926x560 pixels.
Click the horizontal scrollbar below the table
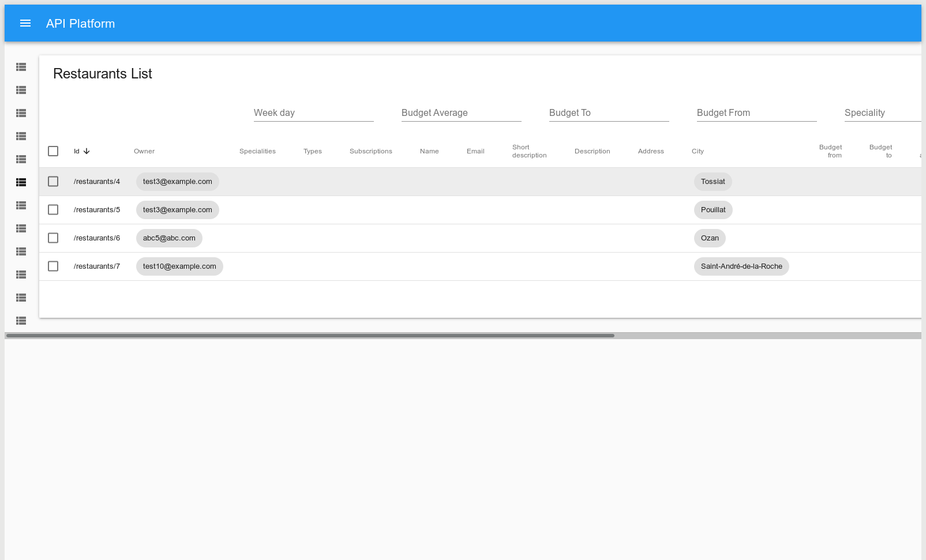pos(310,335)
